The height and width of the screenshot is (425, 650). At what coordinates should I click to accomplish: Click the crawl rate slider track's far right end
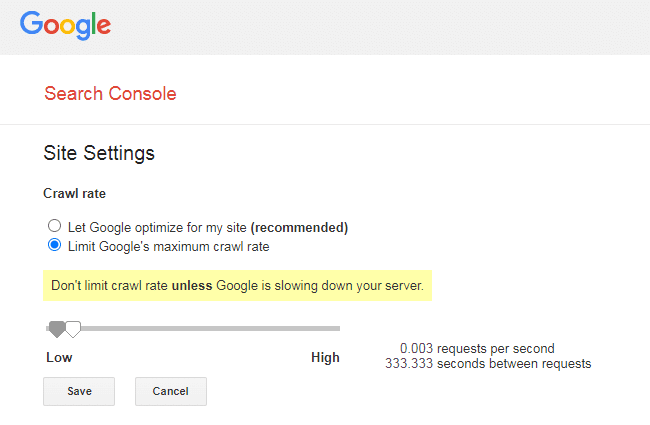coord(337,327)
